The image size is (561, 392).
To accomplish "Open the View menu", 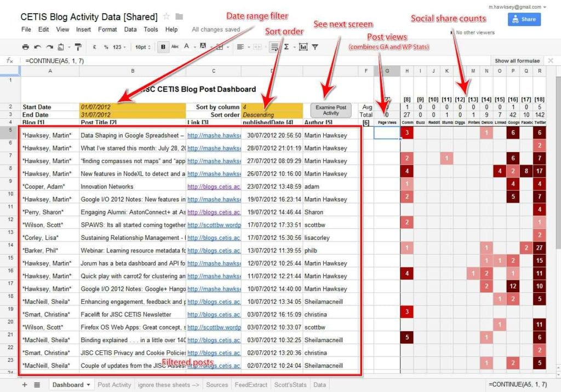I will (62, 30).
